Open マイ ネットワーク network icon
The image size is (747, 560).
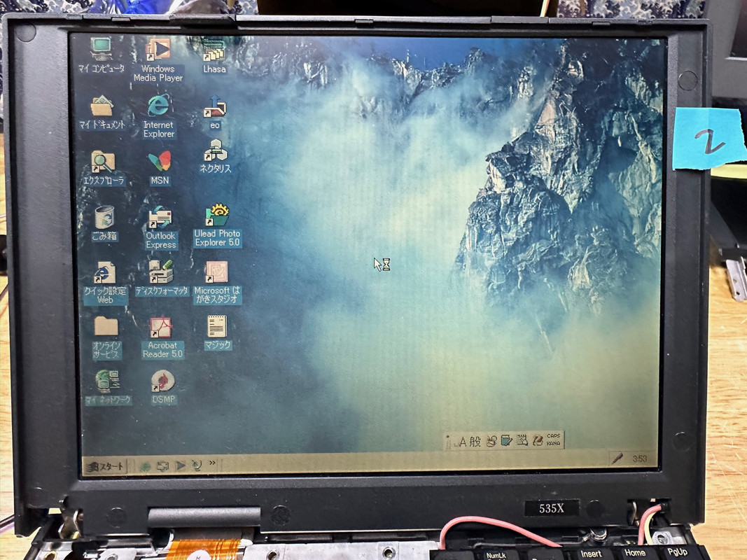click(x=108, y=387)
